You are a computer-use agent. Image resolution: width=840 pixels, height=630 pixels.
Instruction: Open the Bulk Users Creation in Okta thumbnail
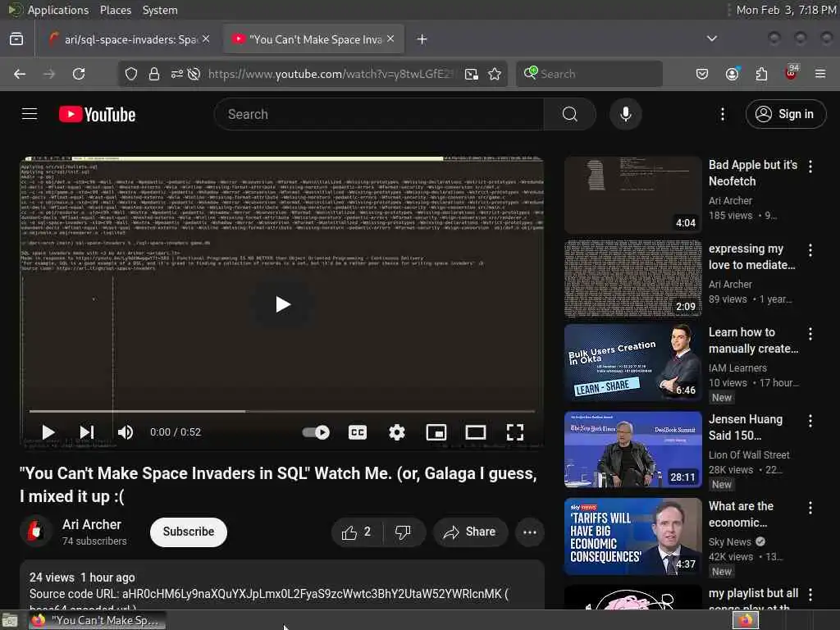632,362
